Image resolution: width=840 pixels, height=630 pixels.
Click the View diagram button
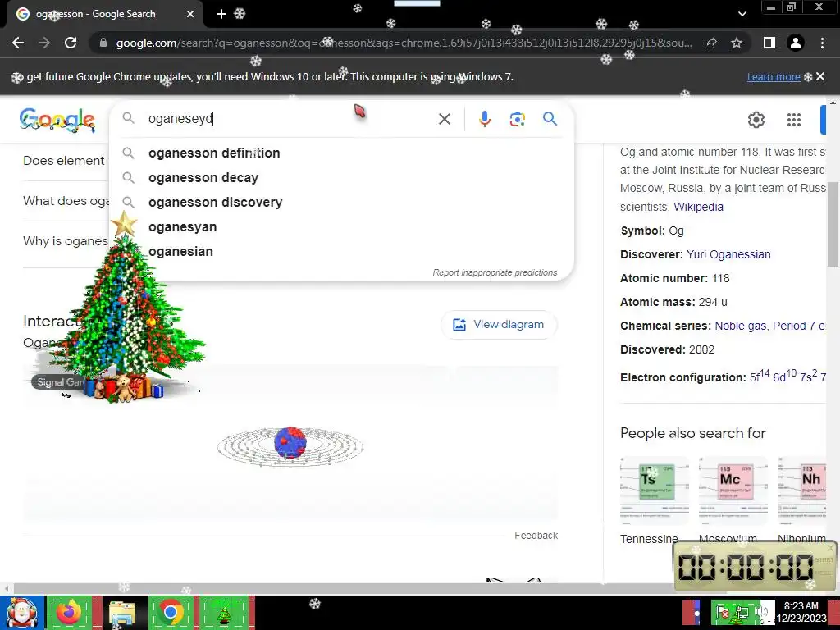499,325
